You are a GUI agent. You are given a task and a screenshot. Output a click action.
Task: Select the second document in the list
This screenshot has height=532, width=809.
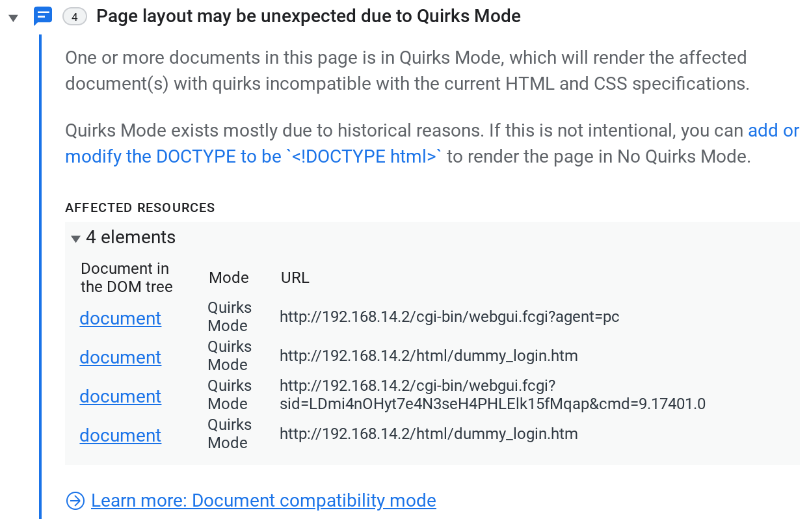(120, 358)
